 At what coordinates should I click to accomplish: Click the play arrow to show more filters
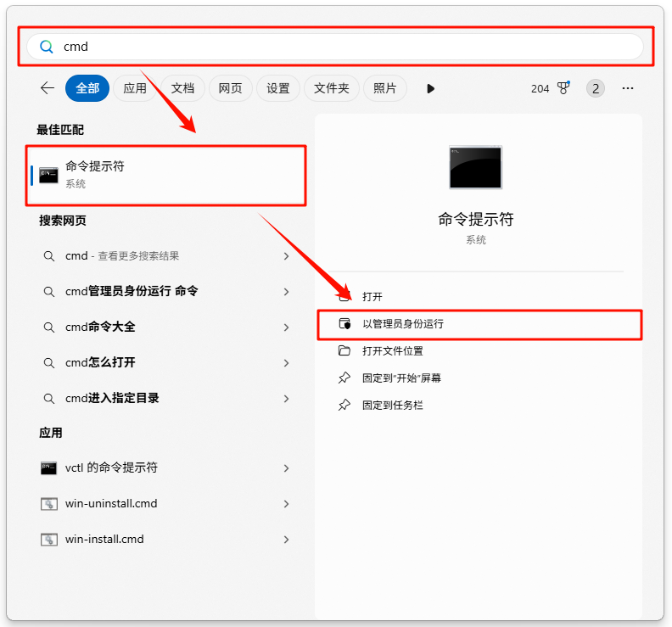click(x=430, y=88)
